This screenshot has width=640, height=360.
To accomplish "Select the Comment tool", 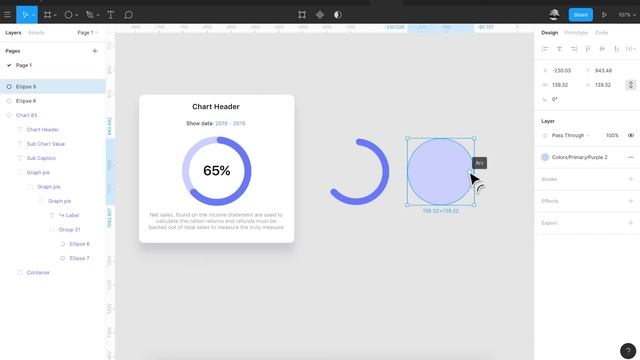I will [128, 15].
